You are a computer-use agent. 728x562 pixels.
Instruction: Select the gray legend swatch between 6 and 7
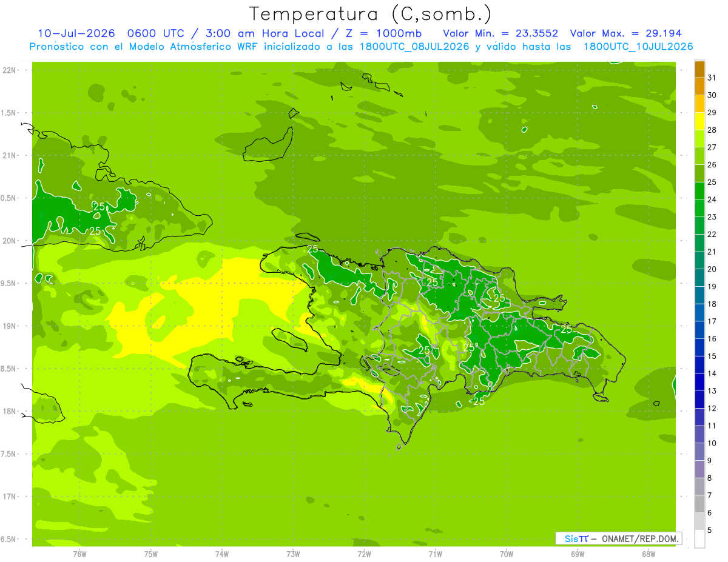(x=699, y=504)
